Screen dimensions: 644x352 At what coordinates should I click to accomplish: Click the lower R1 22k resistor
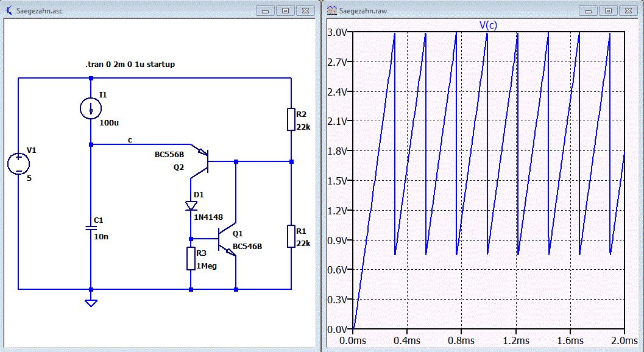tap(291, 236)
